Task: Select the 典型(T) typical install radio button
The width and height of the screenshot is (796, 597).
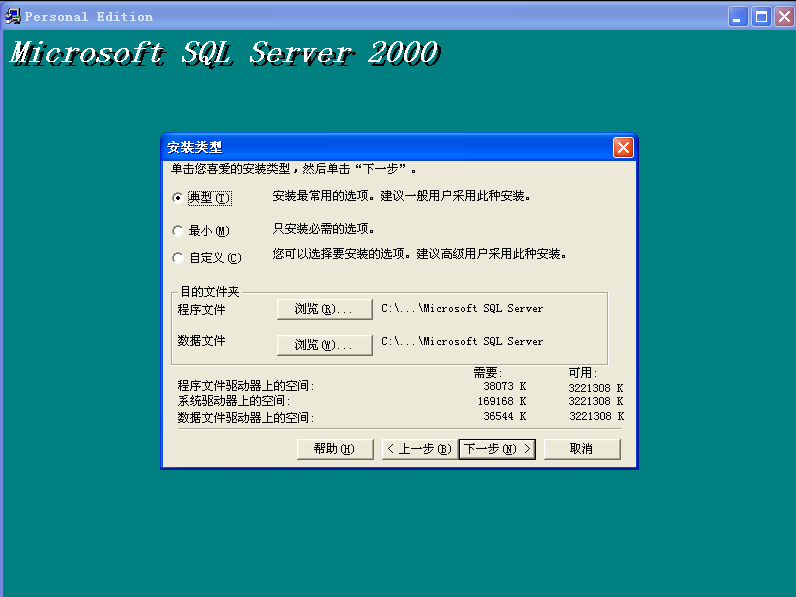Action: click(178, 198)
